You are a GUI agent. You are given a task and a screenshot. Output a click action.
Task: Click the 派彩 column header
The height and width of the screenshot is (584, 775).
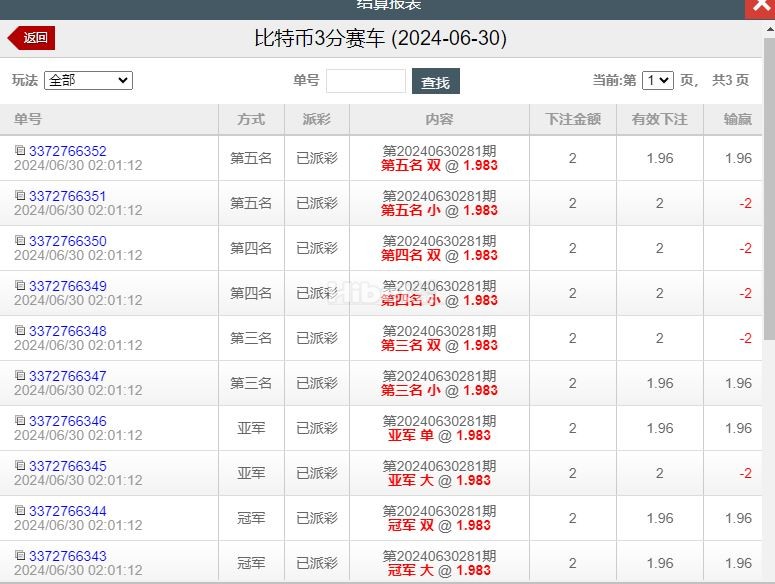[316, 119]
